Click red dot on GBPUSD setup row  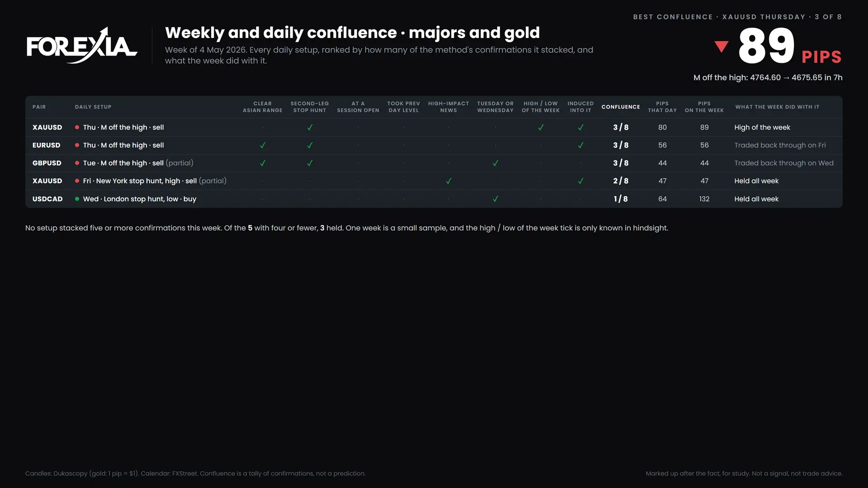point(77,163)
